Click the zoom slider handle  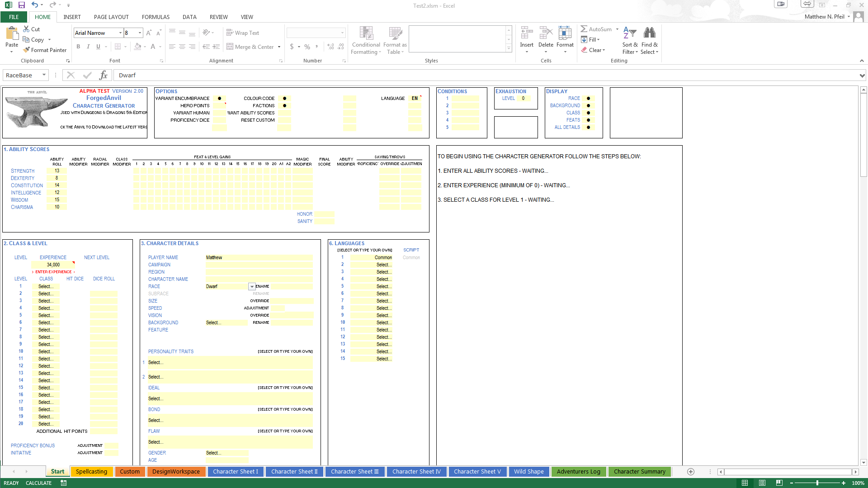coord(817,483)
